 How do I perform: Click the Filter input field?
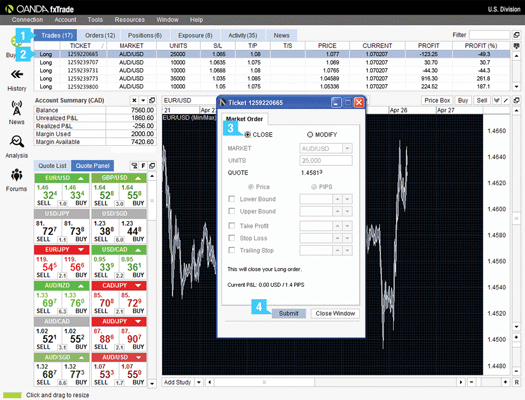tap(490, 35)
